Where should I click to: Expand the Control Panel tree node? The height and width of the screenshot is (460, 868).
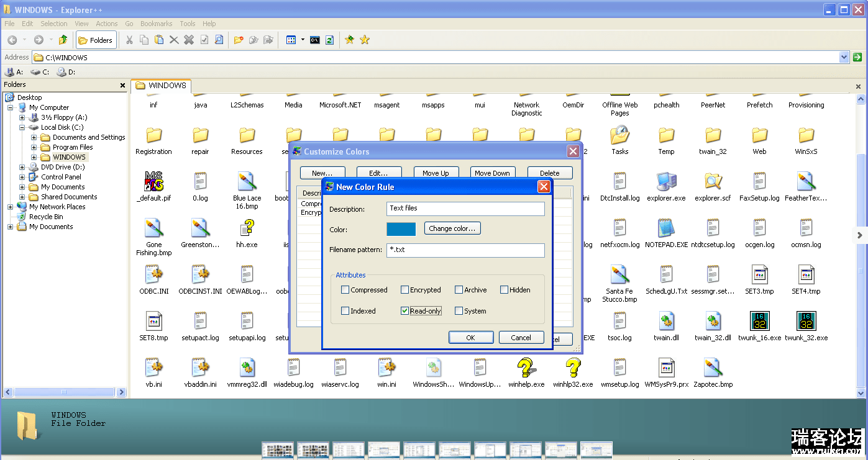click(22, 177)
